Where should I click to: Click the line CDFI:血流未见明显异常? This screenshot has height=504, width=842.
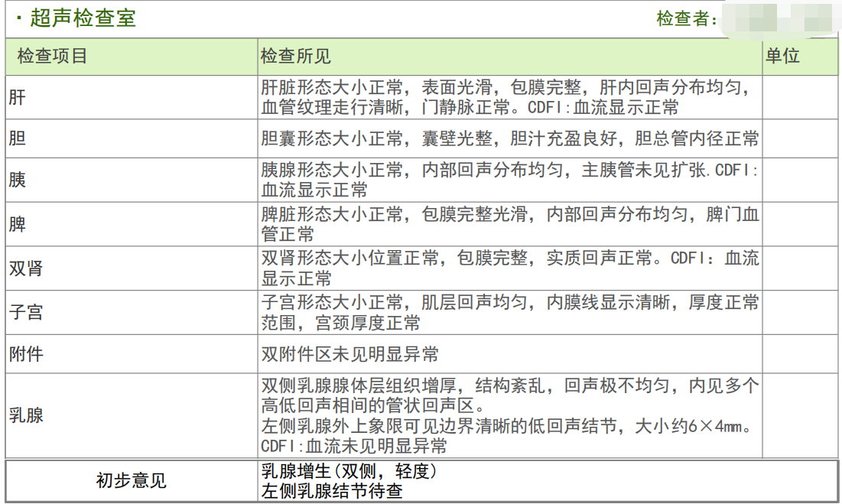coord(354,446)
